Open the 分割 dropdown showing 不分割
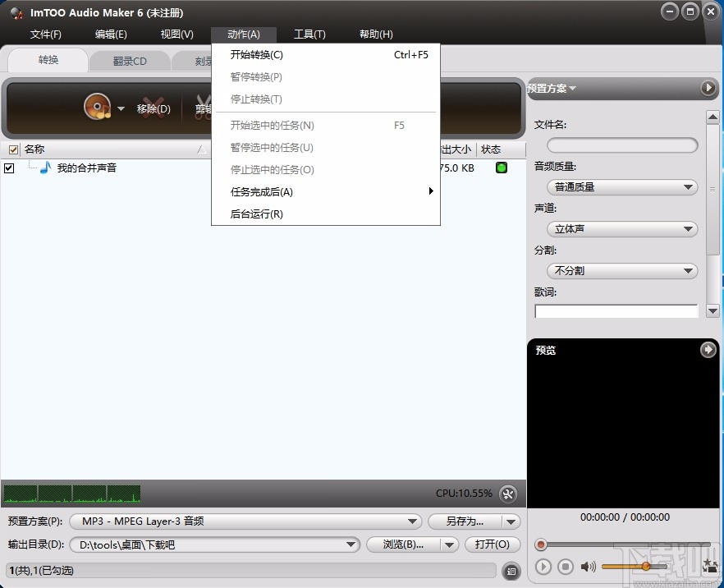Viewport: 724px width, 588px height. [621, 271]
